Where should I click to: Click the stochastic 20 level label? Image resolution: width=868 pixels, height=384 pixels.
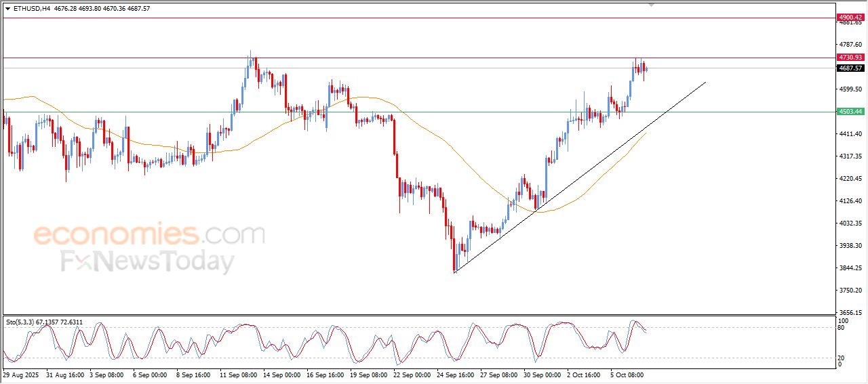point(842,357)
